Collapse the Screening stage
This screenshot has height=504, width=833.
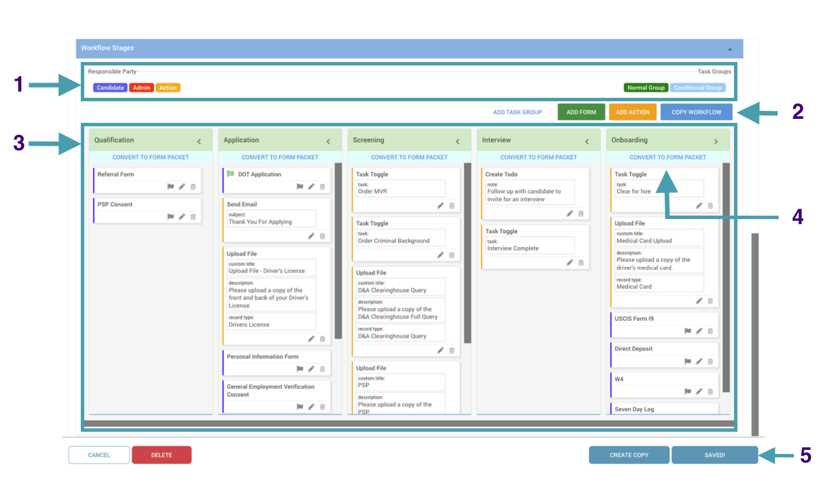(x=458, y=140)
